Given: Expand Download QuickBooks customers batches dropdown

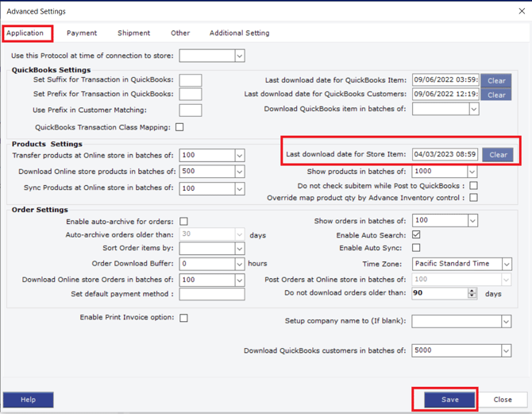Looking at the screenshot, I should pos(506,350).
